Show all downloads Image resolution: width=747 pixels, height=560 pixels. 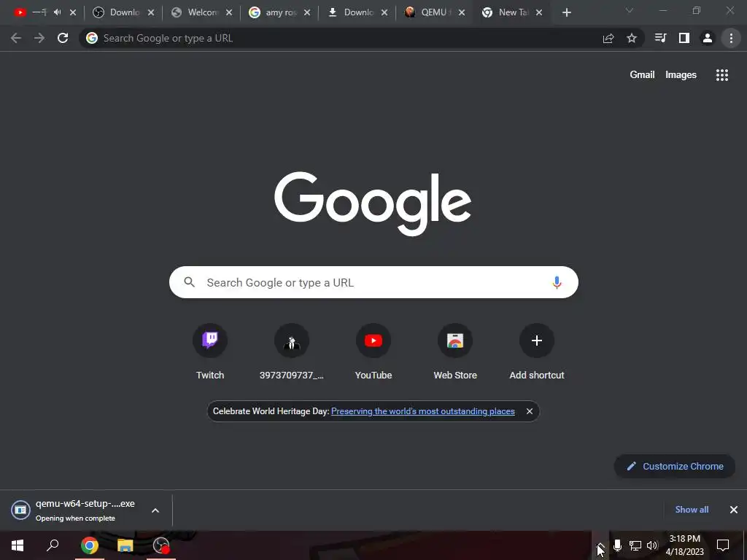pos(692,510)
